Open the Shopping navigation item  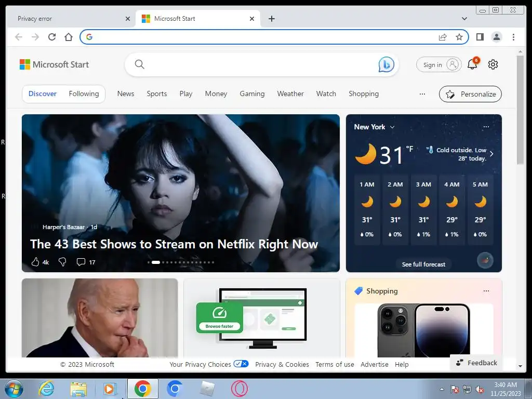point(364,94)
